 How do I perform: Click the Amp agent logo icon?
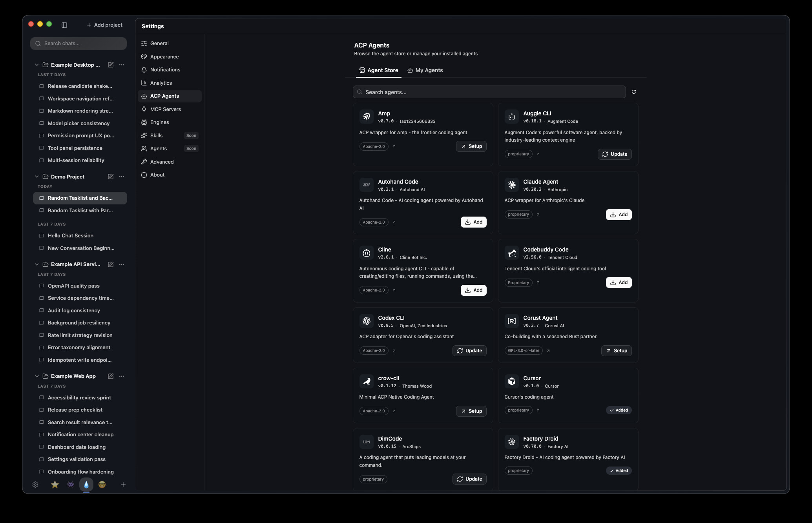pos(367,117)
